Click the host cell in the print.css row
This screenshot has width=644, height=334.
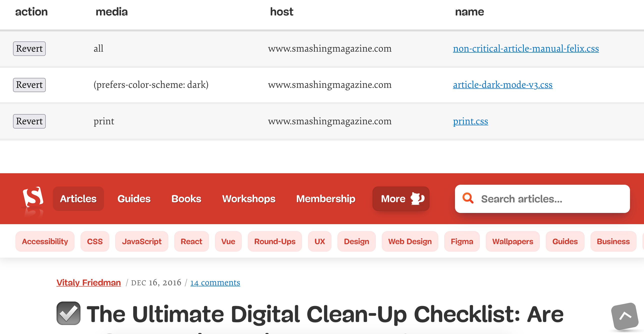point(330,121)
